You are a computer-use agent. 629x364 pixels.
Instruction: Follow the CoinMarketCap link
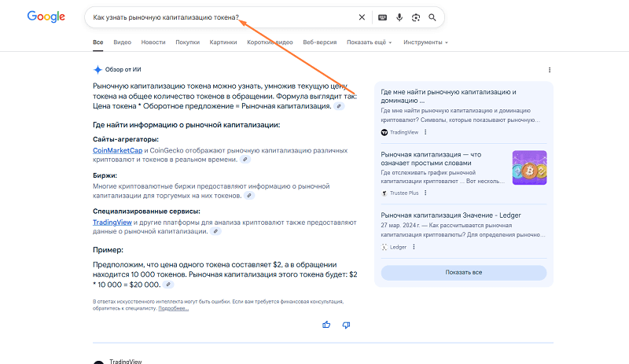[x=117, y=150]
